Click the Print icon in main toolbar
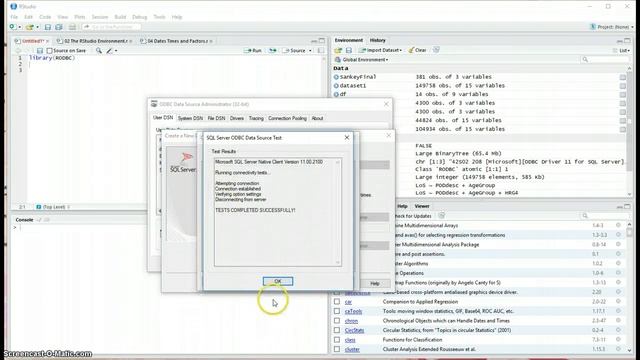This screenshot has height=360, width=640. (72, 27)
